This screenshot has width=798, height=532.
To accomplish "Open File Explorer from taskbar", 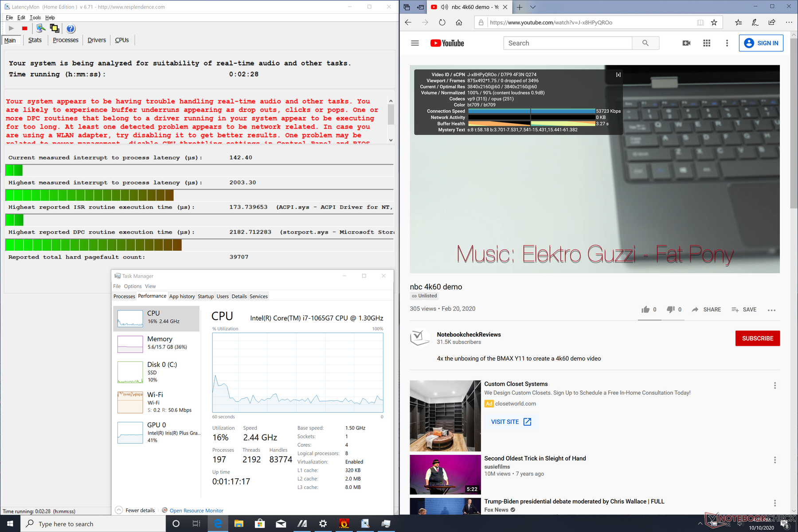I will (x=239, y=524).
